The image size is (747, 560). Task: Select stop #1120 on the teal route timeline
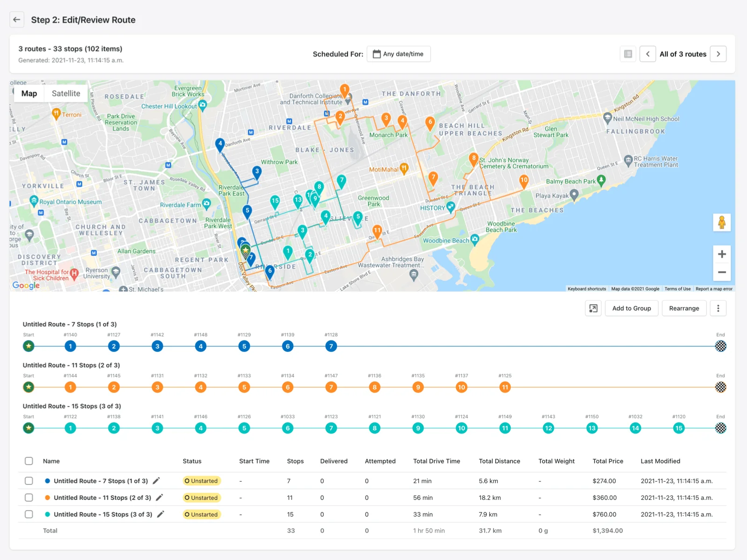tap(679, 428)
